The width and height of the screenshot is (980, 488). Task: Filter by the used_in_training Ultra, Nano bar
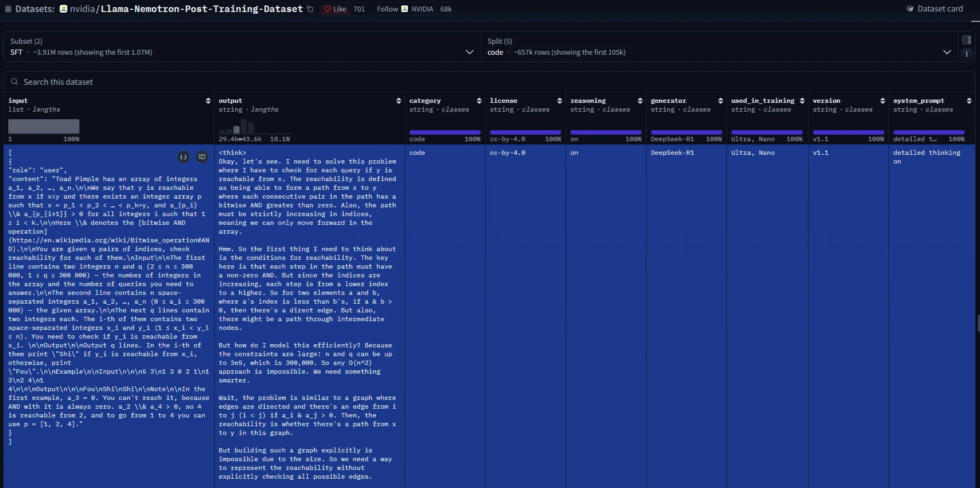click(x=767, y=132)
